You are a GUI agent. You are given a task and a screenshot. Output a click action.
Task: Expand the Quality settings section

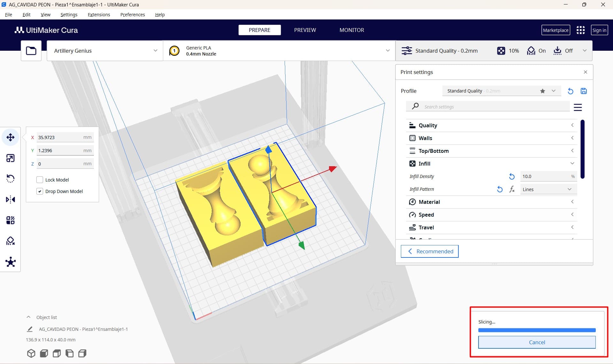(491, 125)
